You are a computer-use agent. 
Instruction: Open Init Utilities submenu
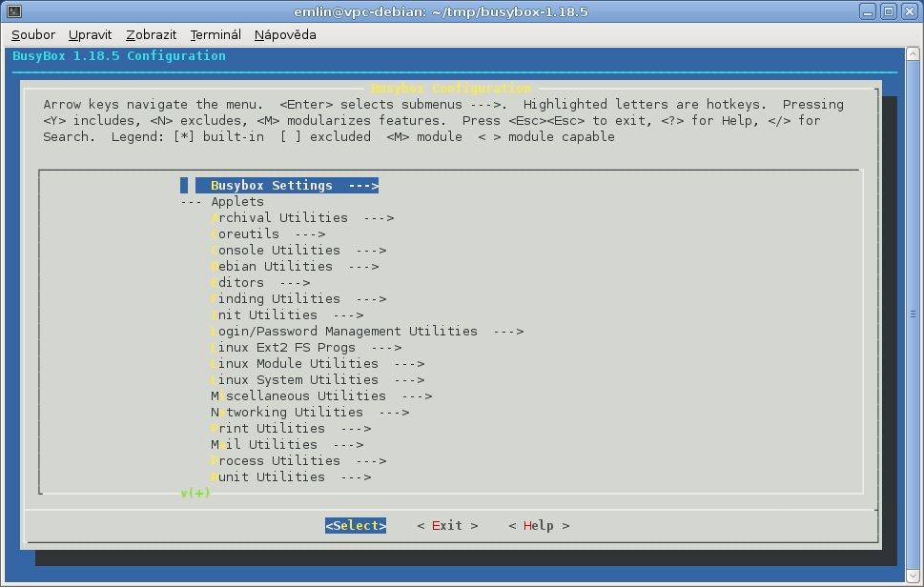coord(287,315)
